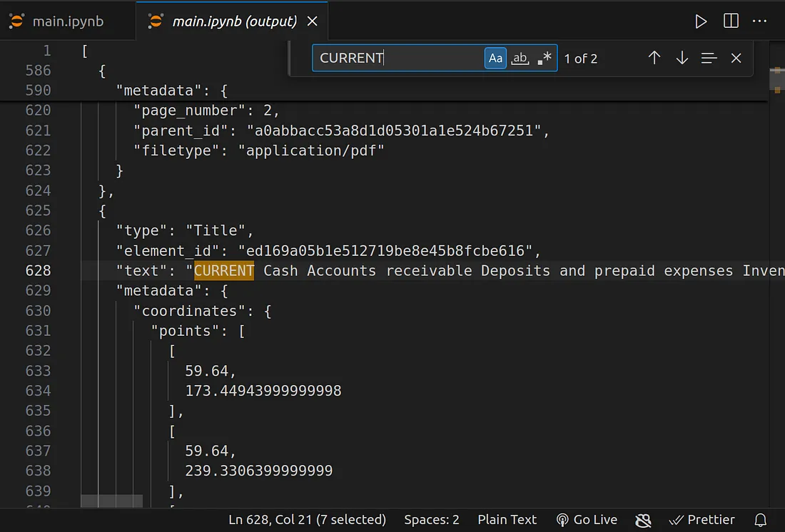Toggle Match Case option in find
Image resolution: width=785 pixels, height=532 pixels.
click(x=495, y=58)
